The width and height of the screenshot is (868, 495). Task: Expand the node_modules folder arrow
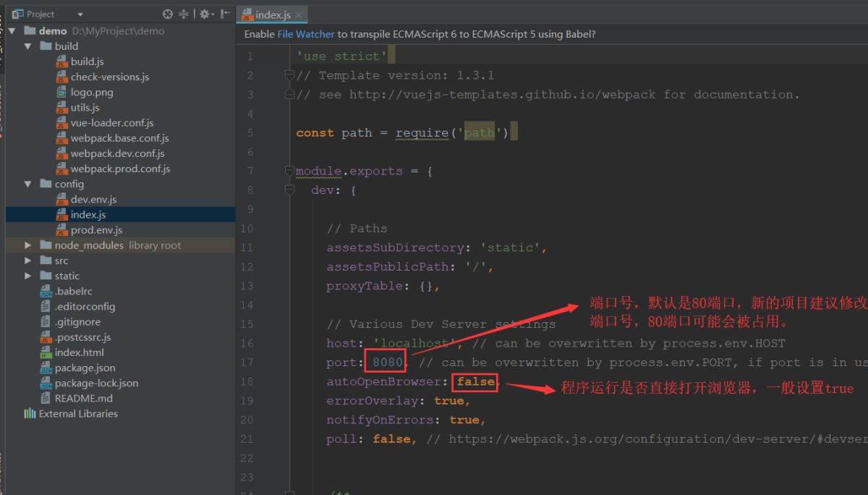pyautogui.click(x=28, y=245)
